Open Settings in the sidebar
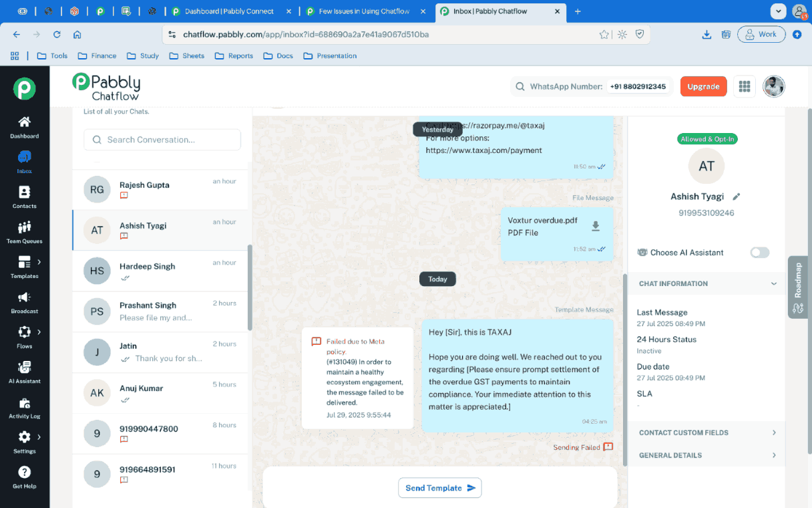 24,442
